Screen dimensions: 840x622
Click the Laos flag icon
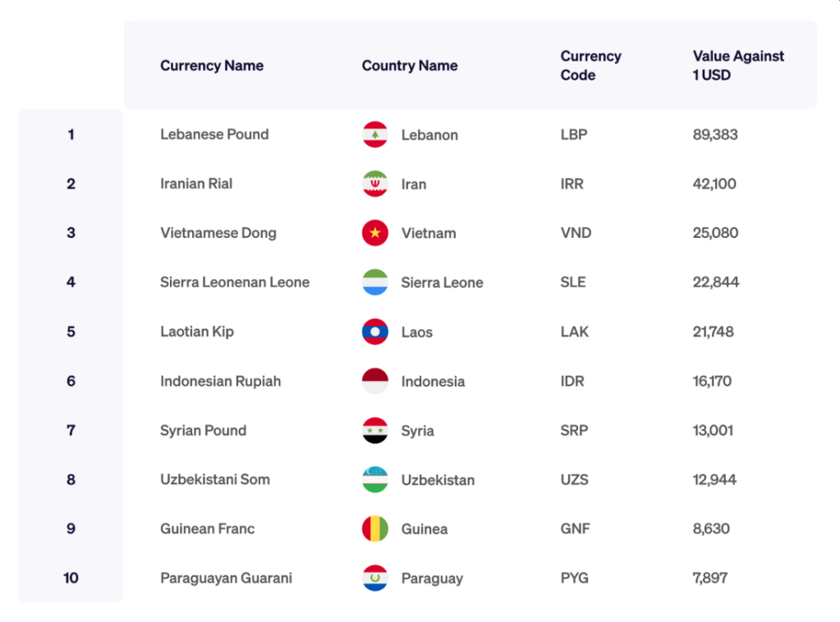(375, 332)
